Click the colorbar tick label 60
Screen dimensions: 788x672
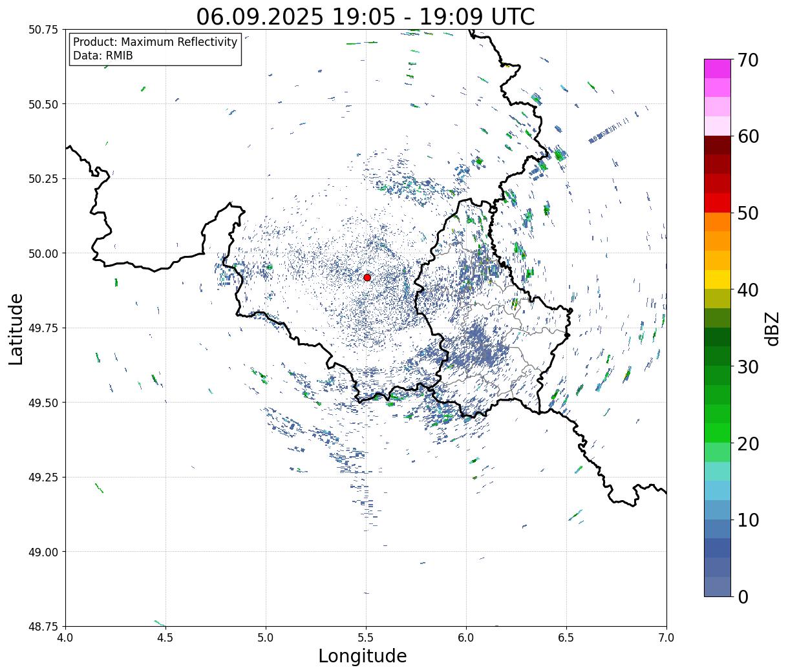(748, 136)
